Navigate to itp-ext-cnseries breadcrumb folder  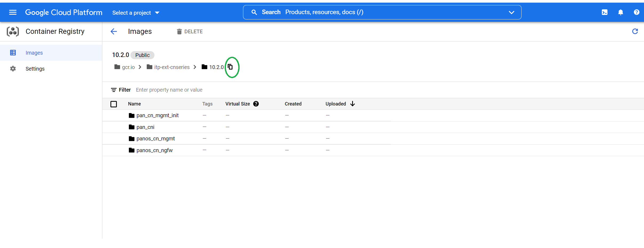pyautogui.click(x=172, y=67)
